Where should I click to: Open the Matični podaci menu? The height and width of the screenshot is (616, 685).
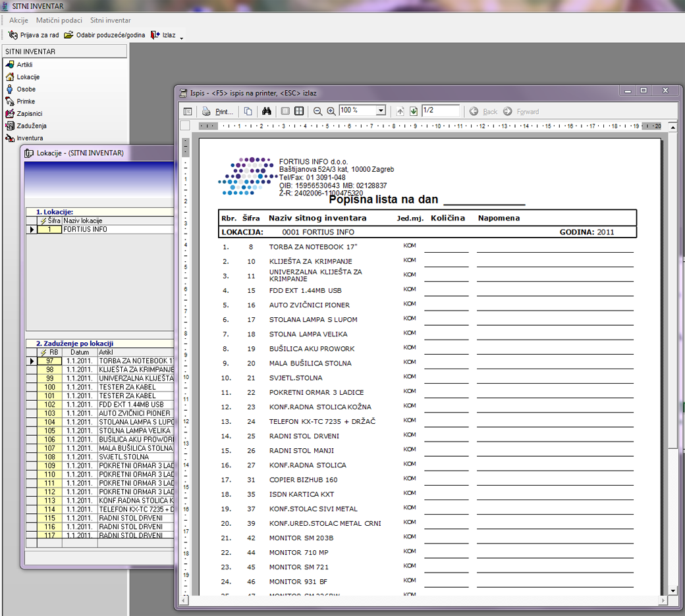(59, 20)
